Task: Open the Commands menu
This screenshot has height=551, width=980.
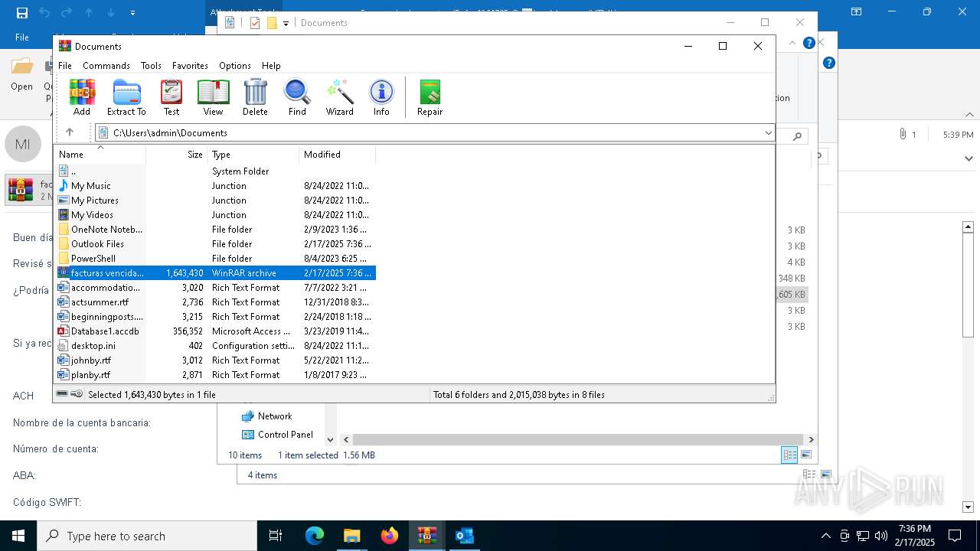Action: tap(106, 66)
